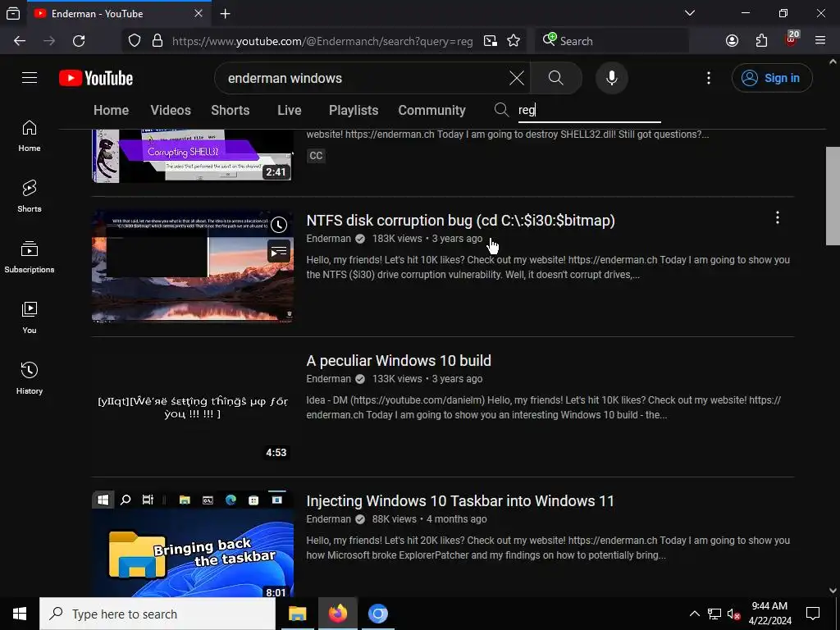Open the peculiar Windows 10 build thumbnail

pos(193,407)
